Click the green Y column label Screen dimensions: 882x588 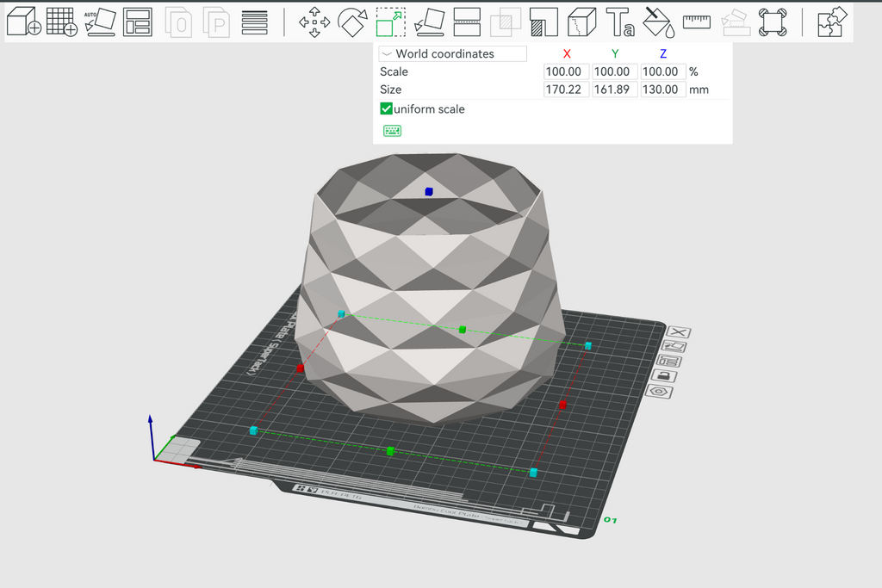[615, 54]
